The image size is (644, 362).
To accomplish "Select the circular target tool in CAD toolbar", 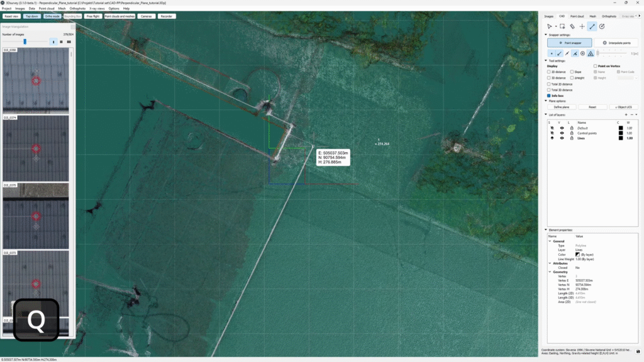I will tap(602, 26).
